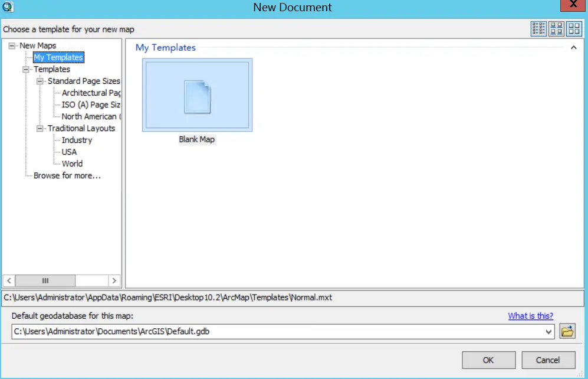
Task: Switch to list view icon
Action: [x=538, y=28]
